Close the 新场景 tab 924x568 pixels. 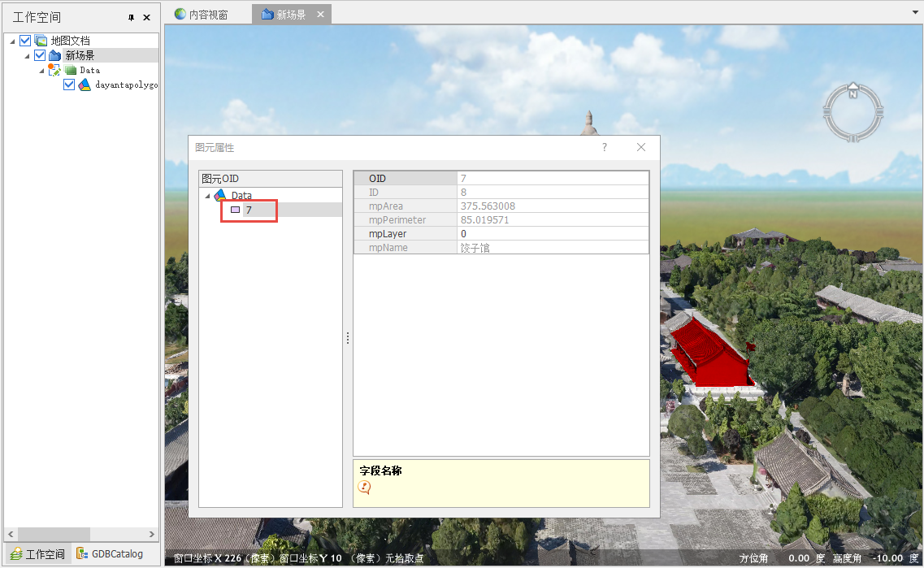click(x=320, y=15)
